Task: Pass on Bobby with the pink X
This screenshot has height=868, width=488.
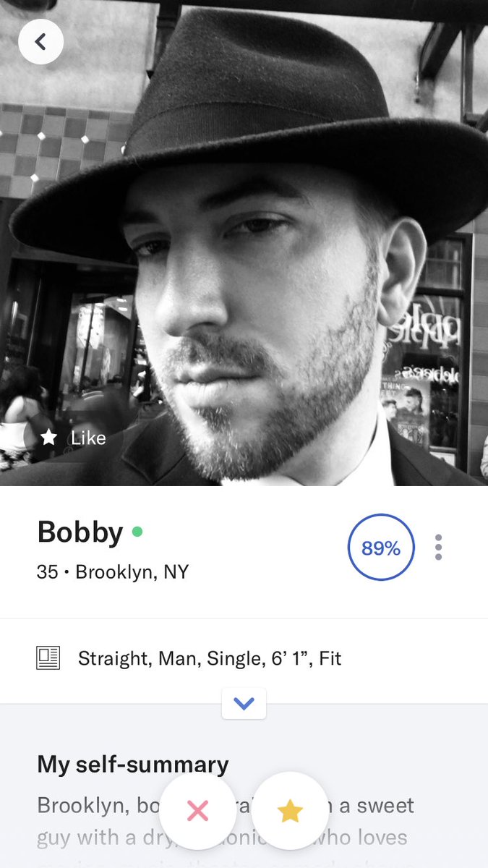Action: tap(197, 811)
